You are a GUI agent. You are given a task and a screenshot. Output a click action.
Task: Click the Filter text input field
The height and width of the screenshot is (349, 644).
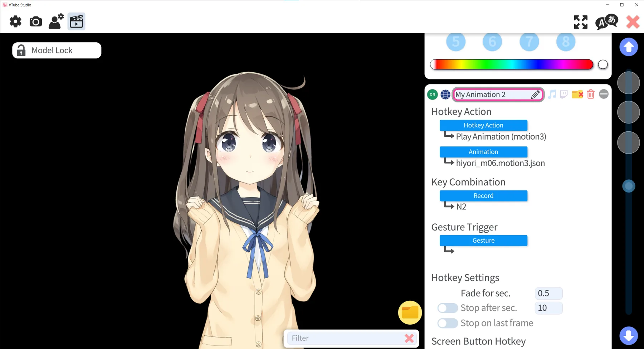tap(345, 338)
